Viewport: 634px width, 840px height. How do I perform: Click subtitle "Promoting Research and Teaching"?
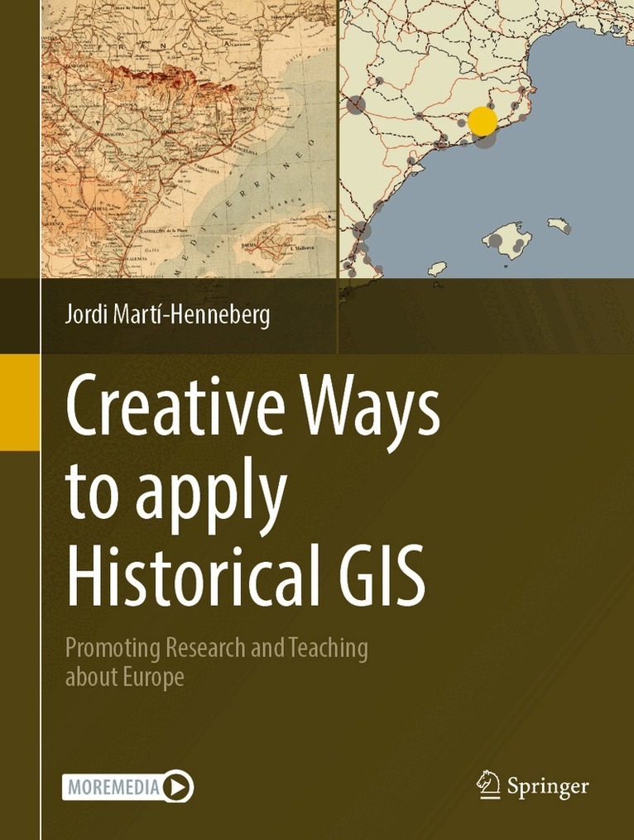(216, 648)
